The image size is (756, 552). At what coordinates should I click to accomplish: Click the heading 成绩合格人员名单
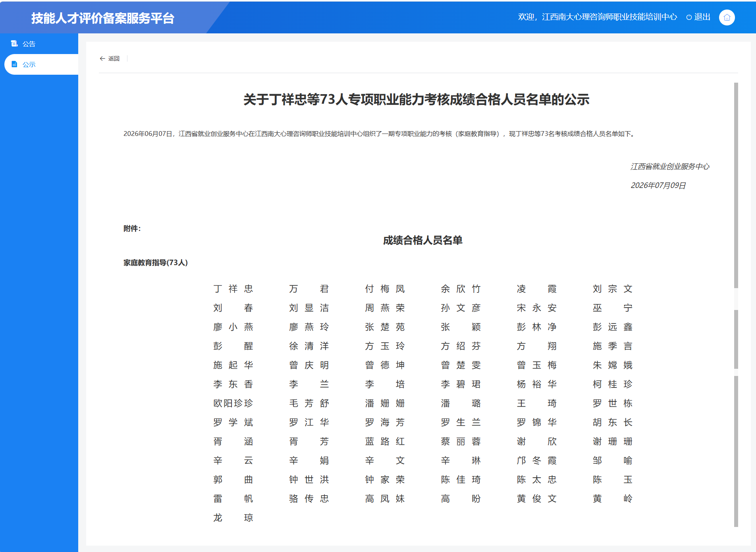[x=422, y=240]
